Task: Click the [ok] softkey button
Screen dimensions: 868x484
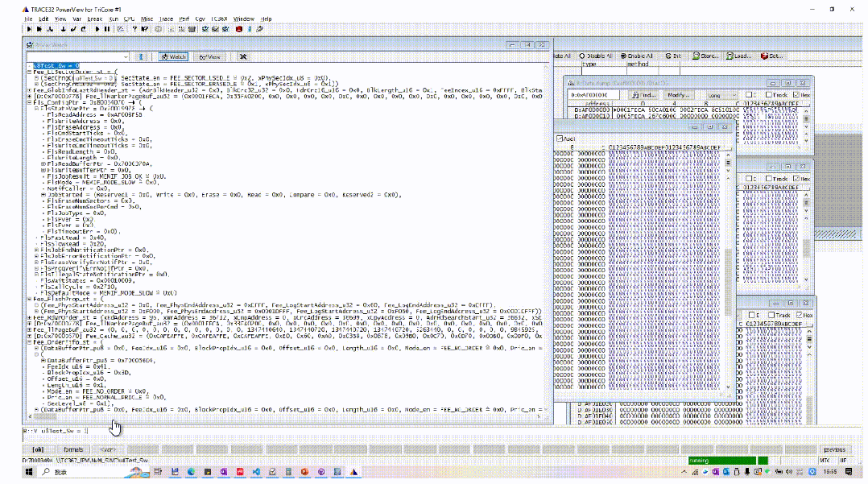Action: (38, 449)
